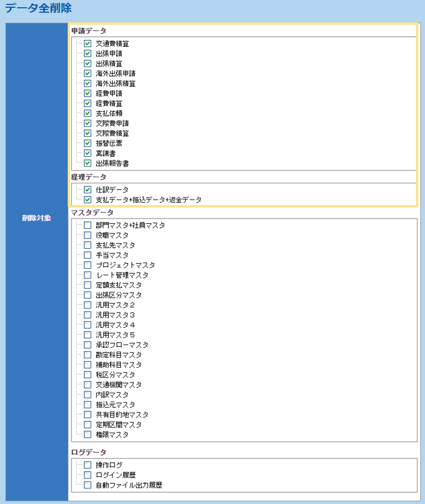425x504 pixels.
Task: Check the 支払先マスタ checkbox
Action: tap(88, 245)
